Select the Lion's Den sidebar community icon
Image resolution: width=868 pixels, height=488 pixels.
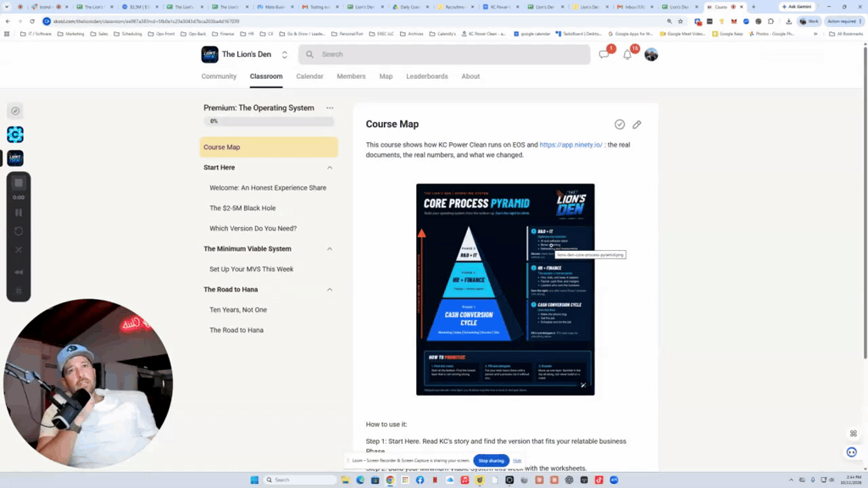tap(15, 158)
